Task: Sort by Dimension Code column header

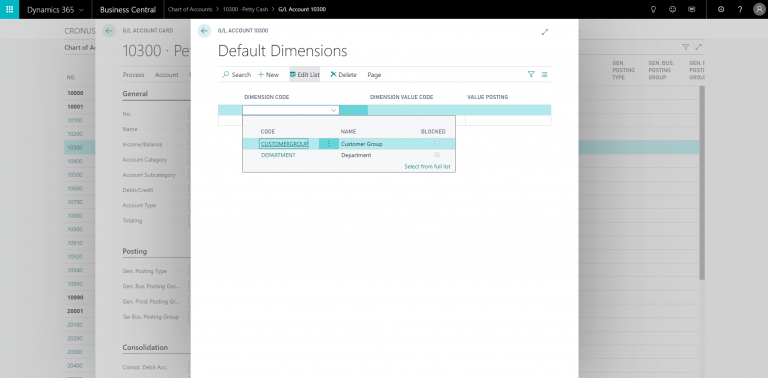Action: pos(266,97)
